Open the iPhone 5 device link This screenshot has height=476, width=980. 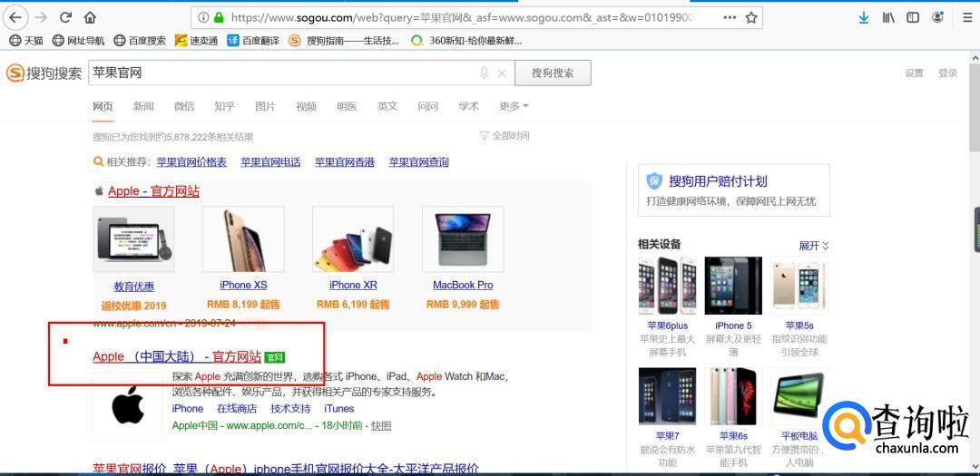pyautogui.click(x=734, y=325)
